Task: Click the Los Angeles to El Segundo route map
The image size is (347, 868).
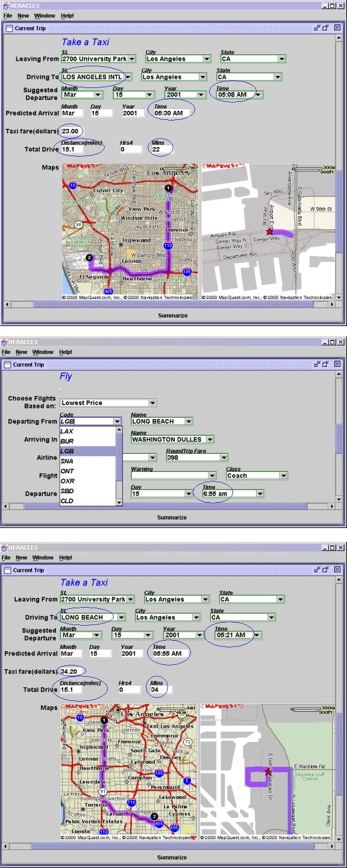Action: point(130,231)
